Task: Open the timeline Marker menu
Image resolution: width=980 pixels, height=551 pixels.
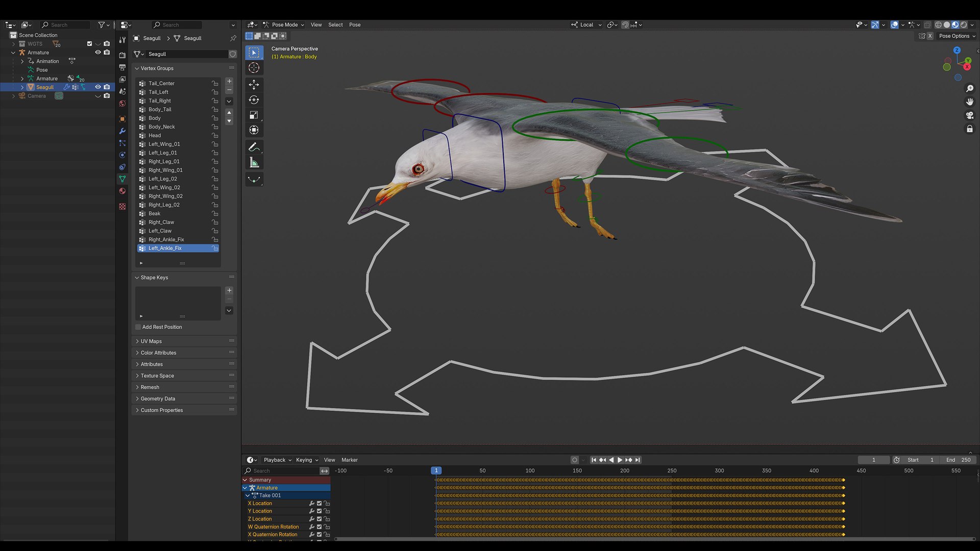Action: click(350, 460)
